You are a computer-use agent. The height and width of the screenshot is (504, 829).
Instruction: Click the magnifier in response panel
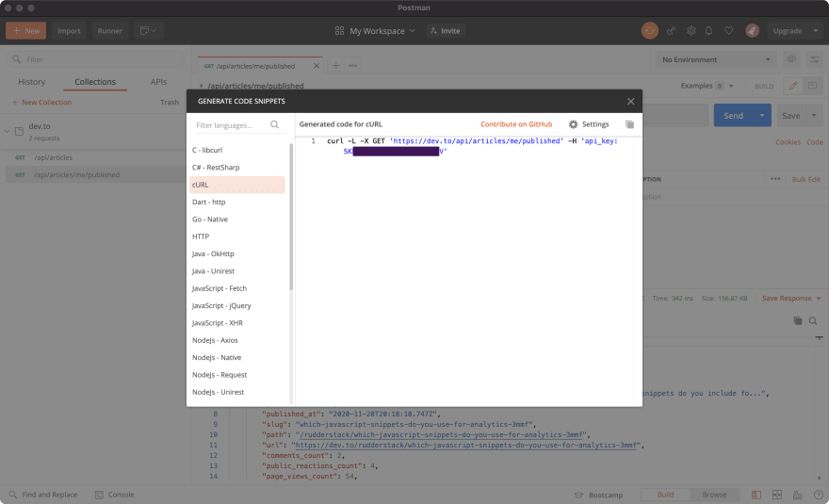(812, 321)
